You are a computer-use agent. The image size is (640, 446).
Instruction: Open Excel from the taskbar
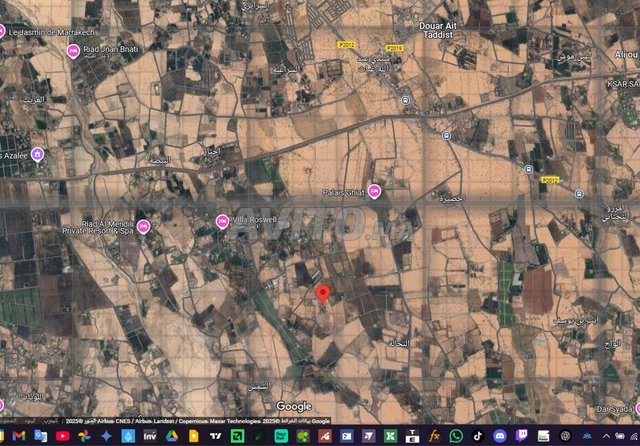pyautogui.click(x=391, y=436)
